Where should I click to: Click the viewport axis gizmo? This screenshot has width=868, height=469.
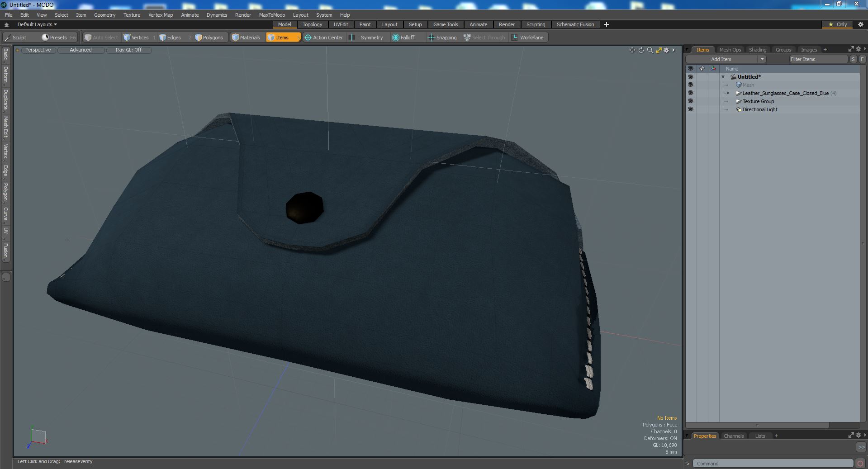37,437
